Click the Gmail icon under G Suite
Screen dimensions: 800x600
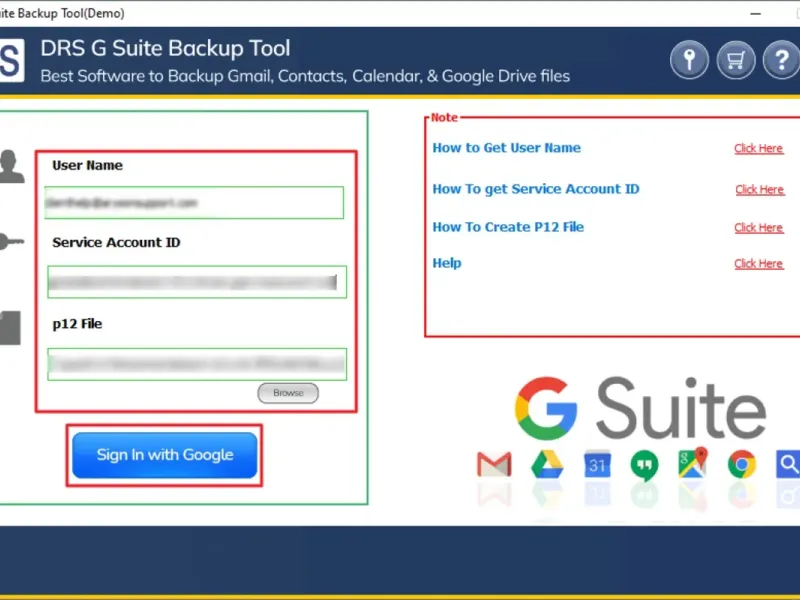coord(494,464)
